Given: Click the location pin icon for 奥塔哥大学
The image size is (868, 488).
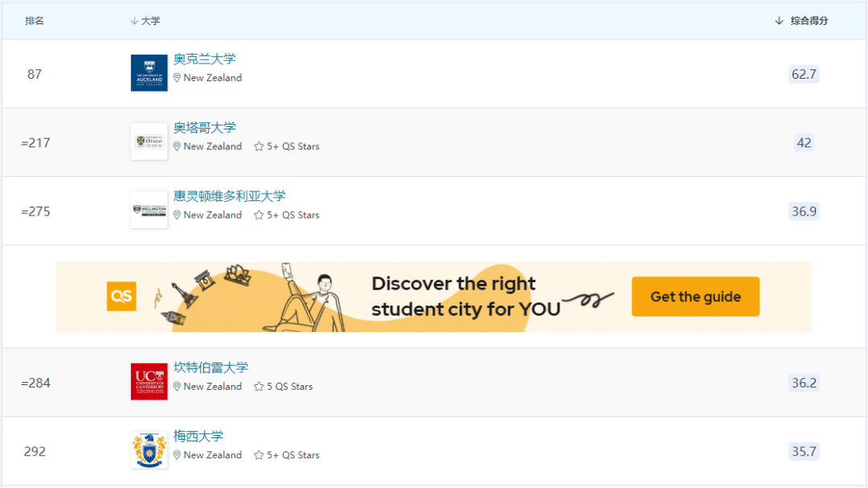Looking at the screenshot, I should point(177,147).
